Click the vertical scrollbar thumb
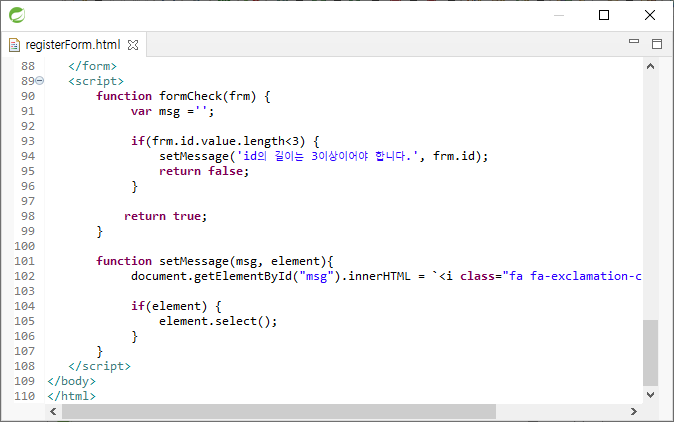The width and height of the screenshot is (674, 422). coord(650,352)
